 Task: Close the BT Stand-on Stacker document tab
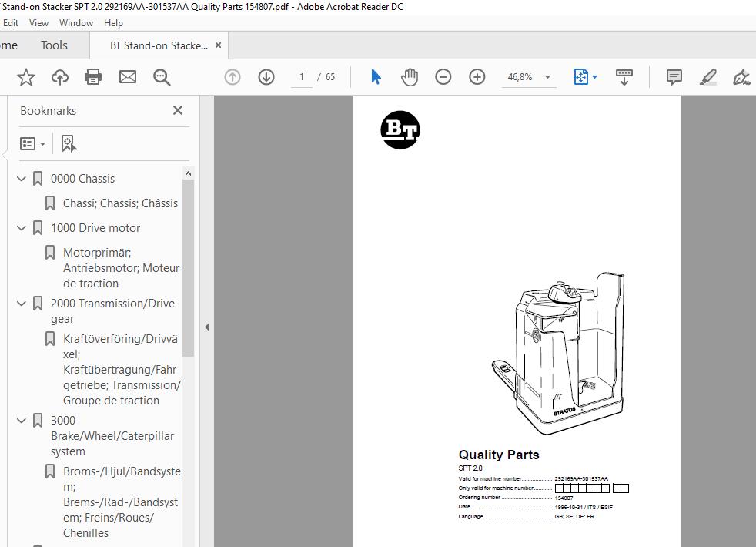218,45
